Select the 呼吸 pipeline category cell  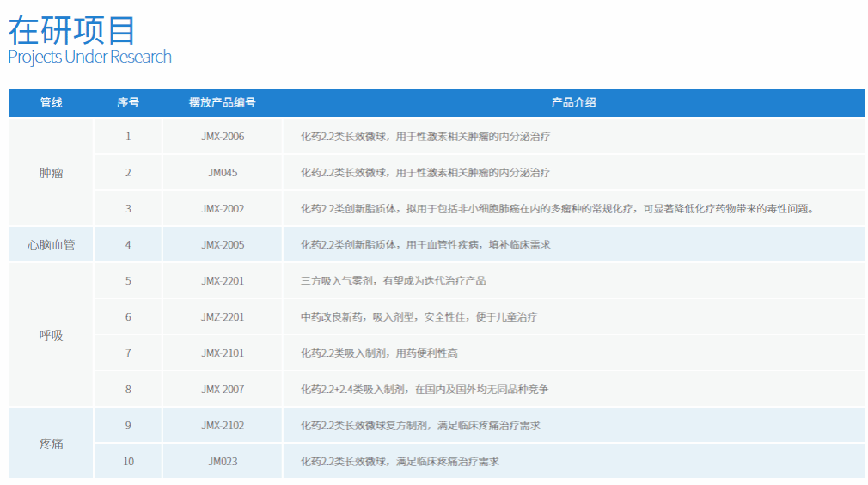[52, 335]
